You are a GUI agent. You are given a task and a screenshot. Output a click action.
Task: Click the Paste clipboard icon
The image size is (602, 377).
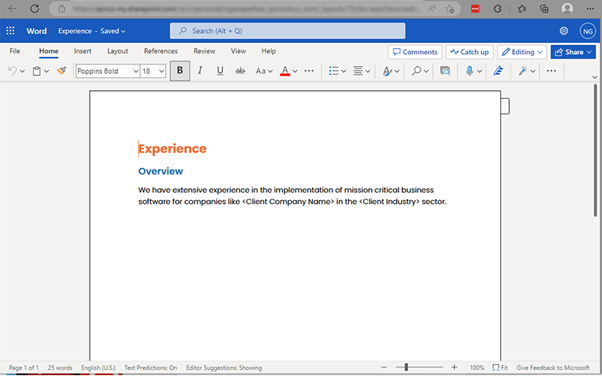point(37,71)
